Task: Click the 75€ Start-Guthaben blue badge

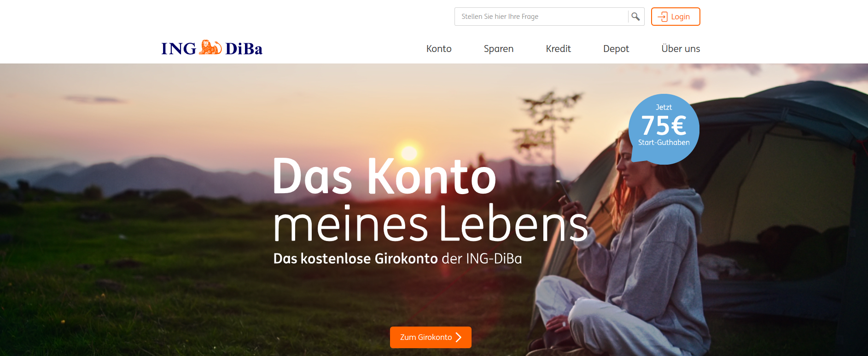Action: click(664, 129)
